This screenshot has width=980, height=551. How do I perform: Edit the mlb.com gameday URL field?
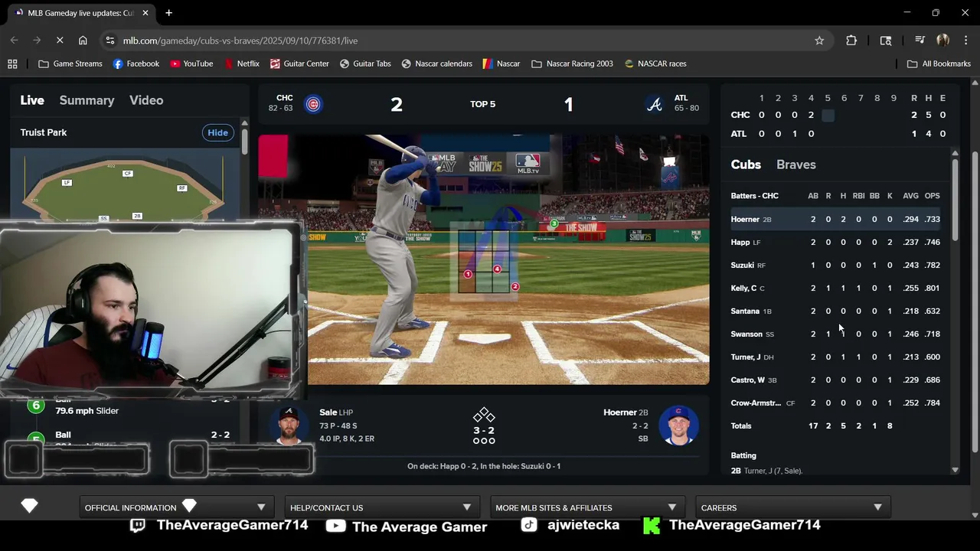tap(459, 41)
